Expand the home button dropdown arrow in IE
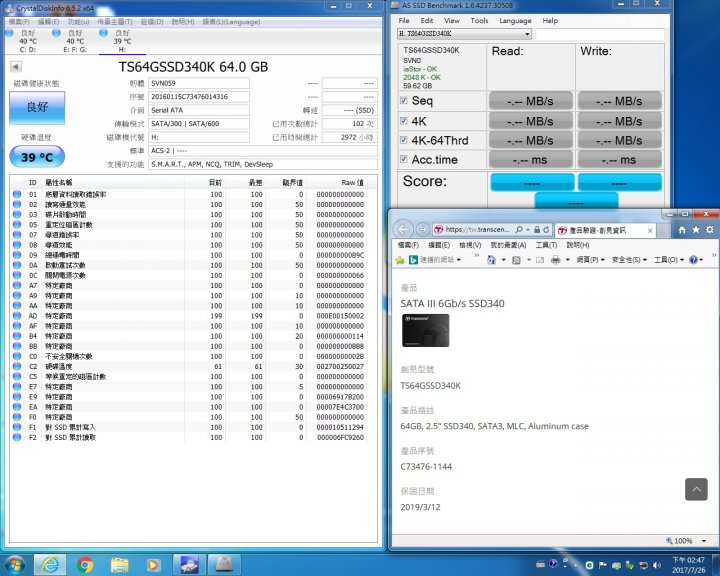 pos(503,260)
